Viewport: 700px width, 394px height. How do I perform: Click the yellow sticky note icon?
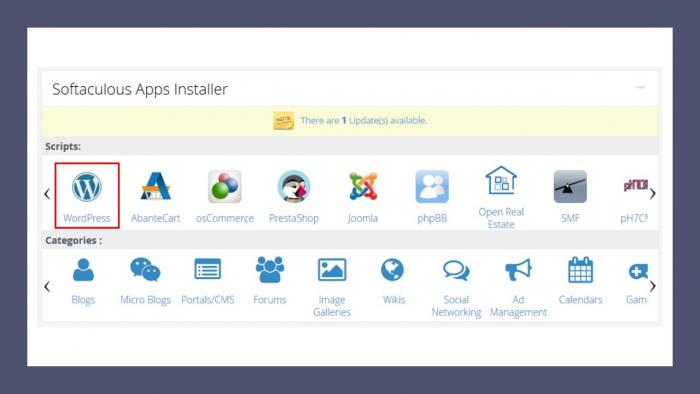point(283,120)
